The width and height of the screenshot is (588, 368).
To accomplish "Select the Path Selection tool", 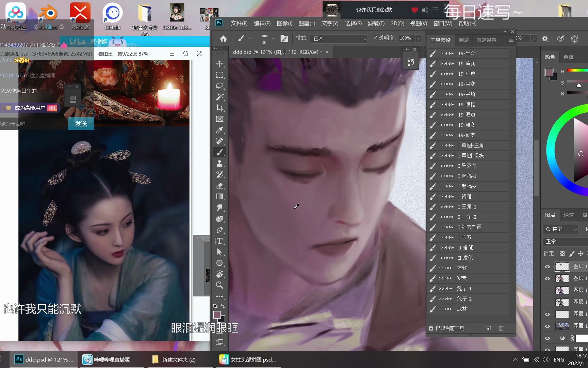I will [x=219, y=252].
